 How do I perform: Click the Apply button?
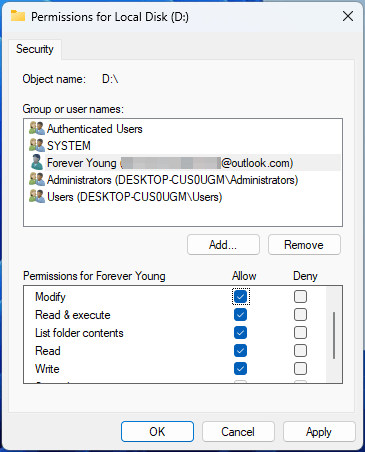[319, 431]
